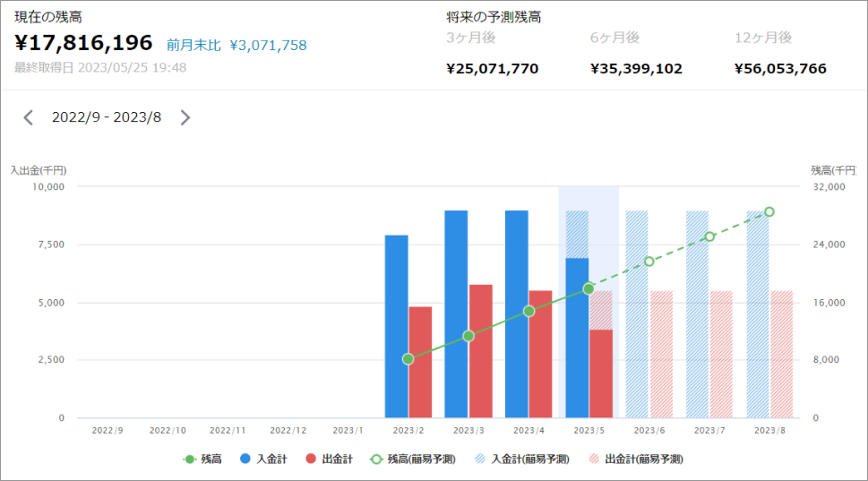Click the hatched forecast 出金 bar for 2023/7
This screenshot has width=868, height=481.
pos(721,354)
